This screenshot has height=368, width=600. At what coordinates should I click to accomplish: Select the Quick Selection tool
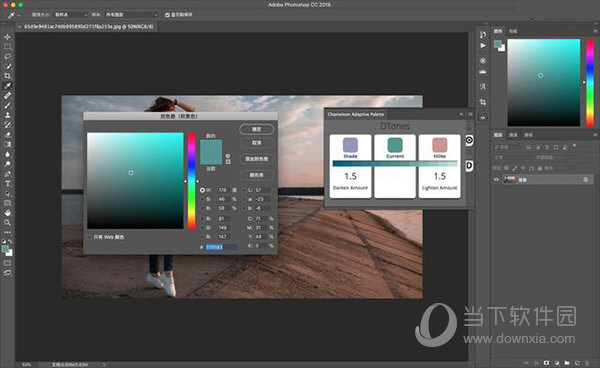click(7, 66)
